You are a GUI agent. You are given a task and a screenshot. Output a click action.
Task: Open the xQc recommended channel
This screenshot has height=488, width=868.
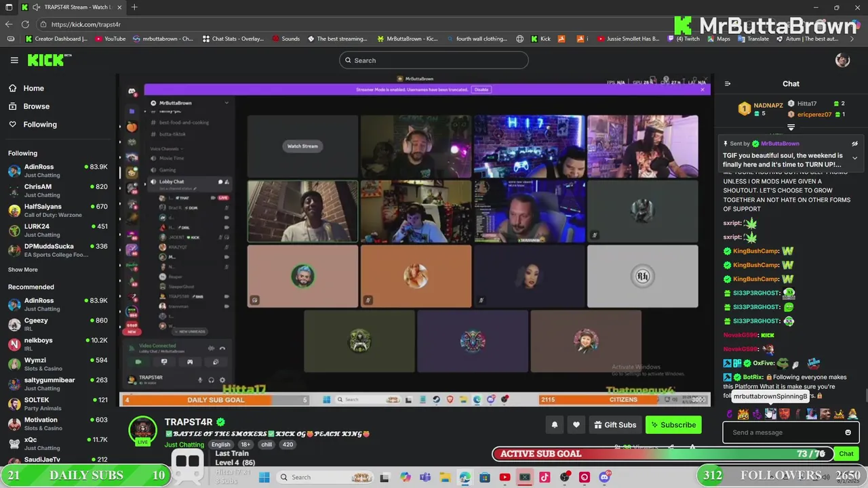(x=58, y=443)
